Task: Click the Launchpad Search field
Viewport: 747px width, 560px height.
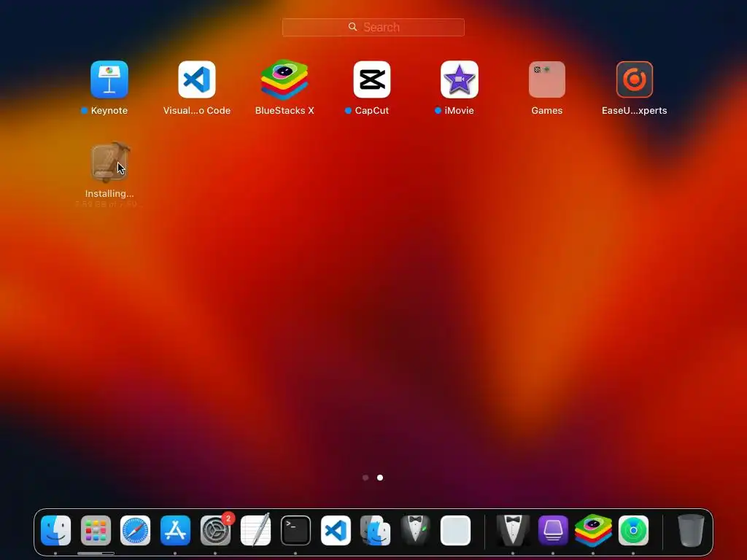Action: (x=373, y=27)
